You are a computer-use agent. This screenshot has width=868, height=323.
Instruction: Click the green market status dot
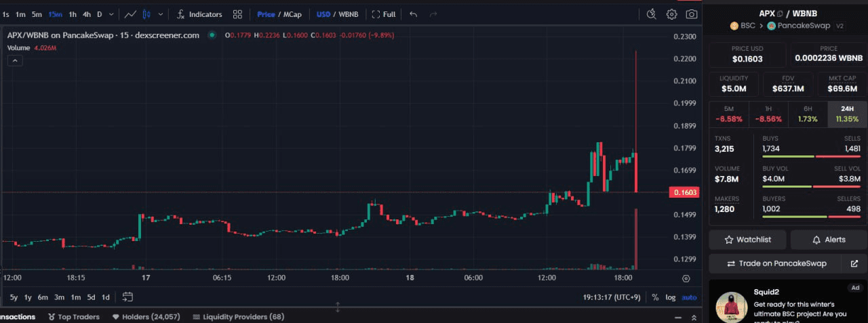point(212,35)
